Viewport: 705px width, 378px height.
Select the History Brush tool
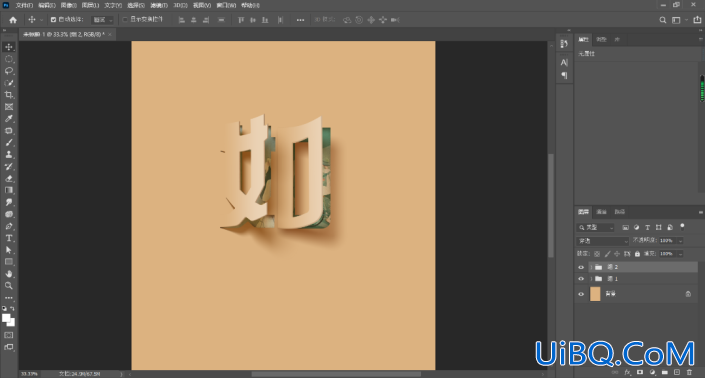click(9, 166)
